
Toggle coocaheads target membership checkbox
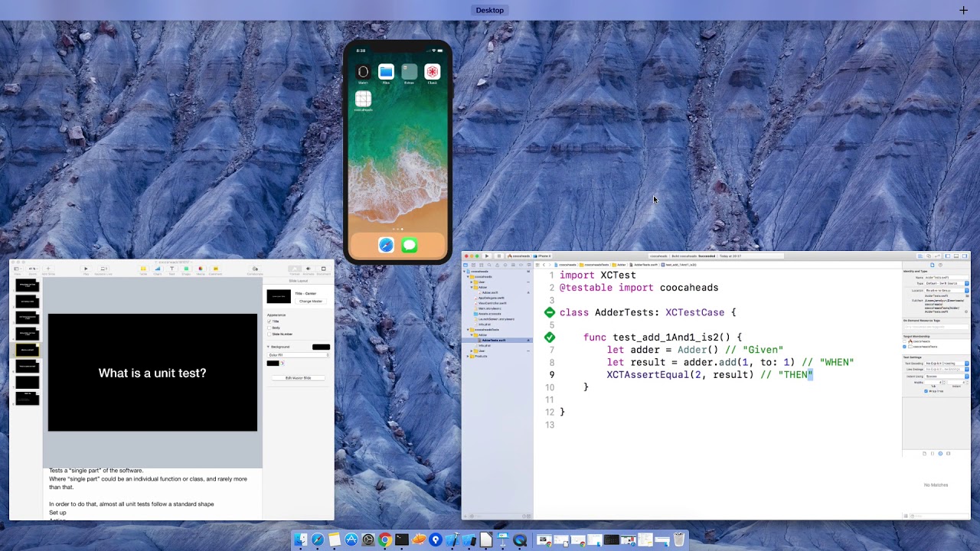pyautogui.click(x=904, y=341)
